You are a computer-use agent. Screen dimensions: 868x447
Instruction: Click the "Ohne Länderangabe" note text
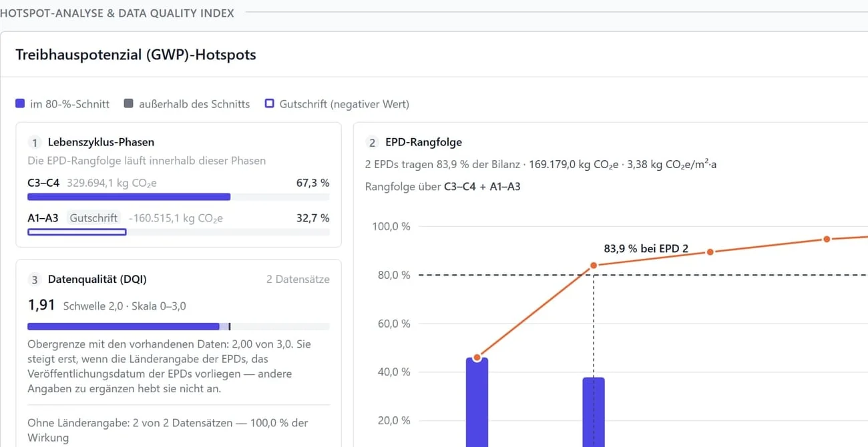click(168, 430)
